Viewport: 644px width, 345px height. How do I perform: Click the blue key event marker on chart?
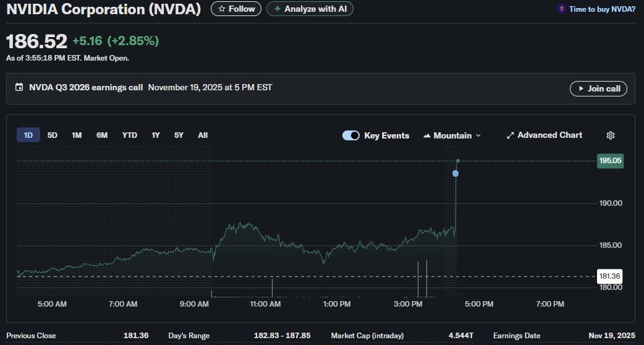(x=455, y=173)
